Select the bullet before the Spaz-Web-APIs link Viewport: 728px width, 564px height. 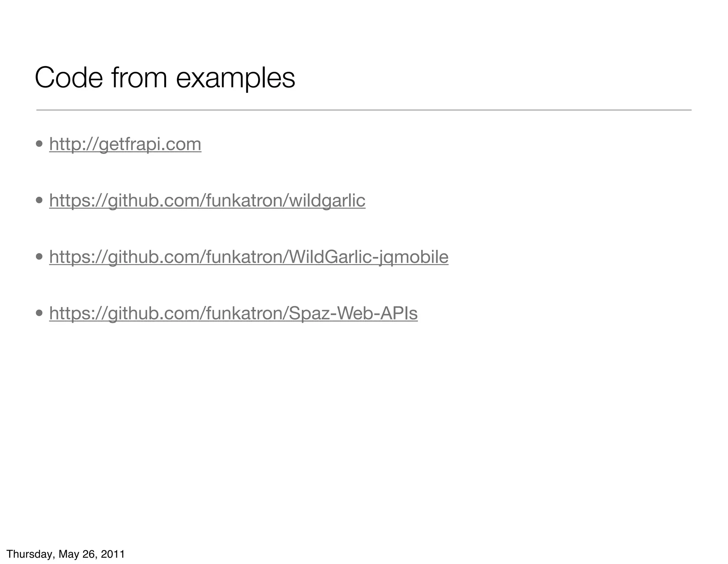click(x=39, y=313)
